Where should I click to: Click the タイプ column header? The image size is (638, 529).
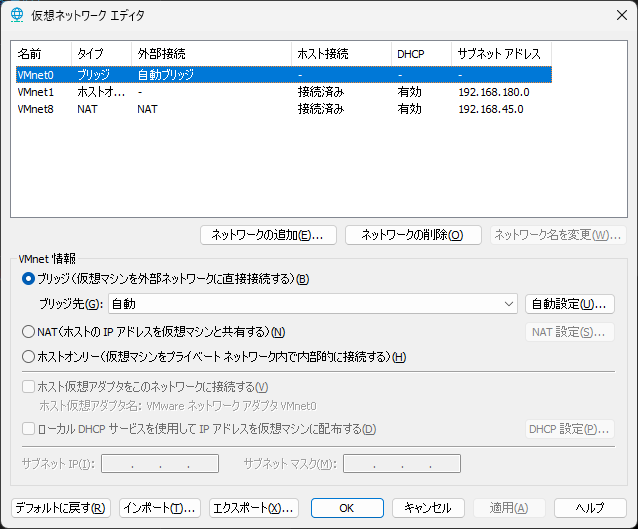click(101, 54)
